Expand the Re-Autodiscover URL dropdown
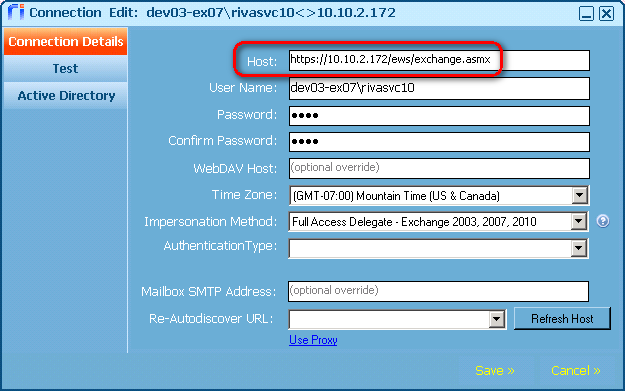625x391 pixels. click(x=497, y=319)
